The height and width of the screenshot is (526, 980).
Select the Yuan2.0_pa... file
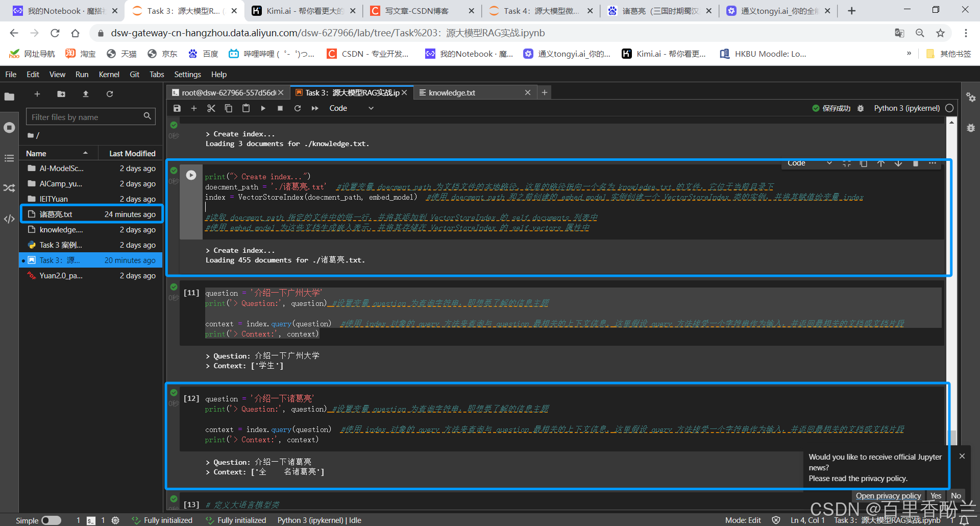coord(91,276)
